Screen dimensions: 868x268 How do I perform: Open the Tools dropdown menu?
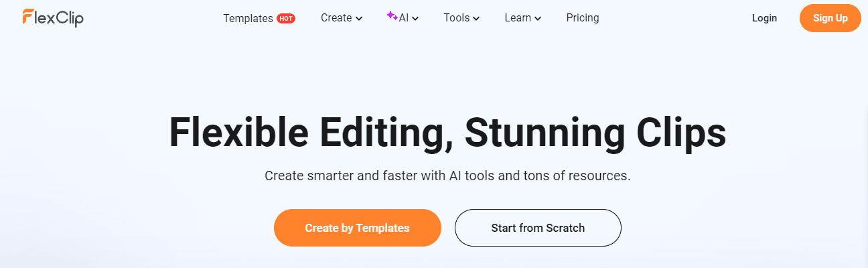tap(461, 18)
